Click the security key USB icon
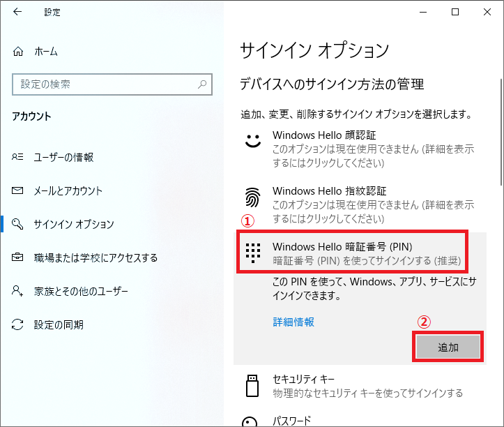This screenshot has height=427, width=504. click(x=252, y=386)
